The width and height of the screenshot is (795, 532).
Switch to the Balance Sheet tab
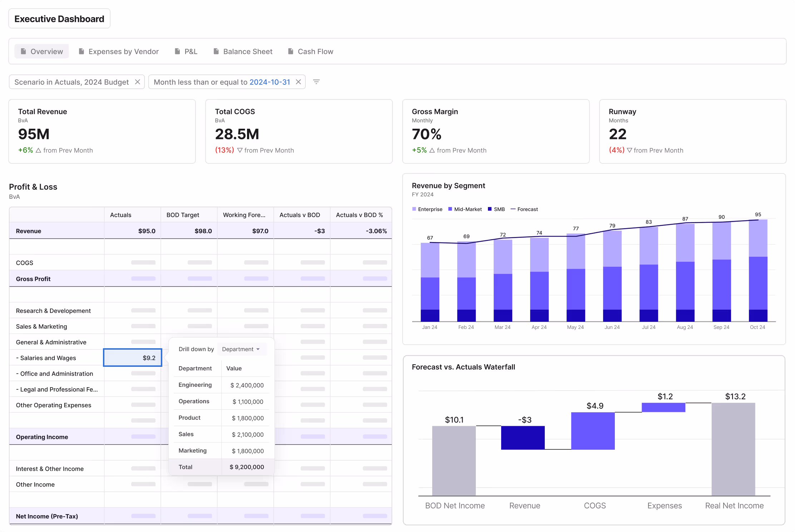point(247,51)
